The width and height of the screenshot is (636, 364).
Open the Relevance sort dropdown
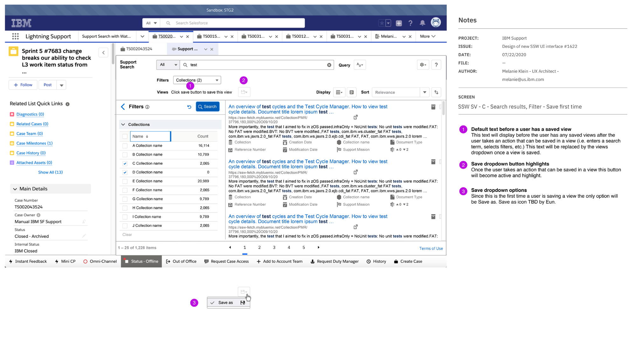(x=400, y=92)
